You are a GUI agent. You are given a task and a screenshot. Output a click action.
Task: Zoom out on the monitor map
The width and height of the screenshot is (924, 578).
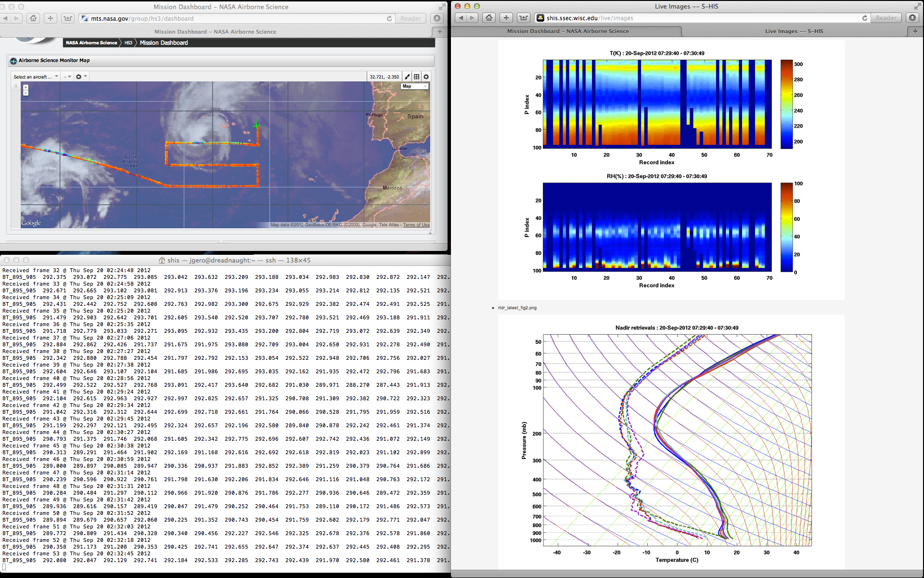coord(26,93)
